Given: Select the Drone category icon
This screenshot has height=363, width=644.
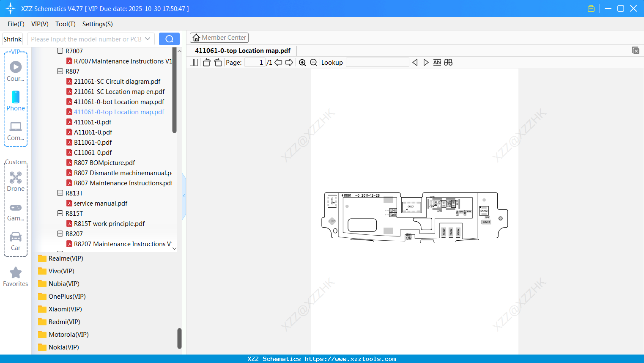Looking at the screenshot, I should point(16,181).
